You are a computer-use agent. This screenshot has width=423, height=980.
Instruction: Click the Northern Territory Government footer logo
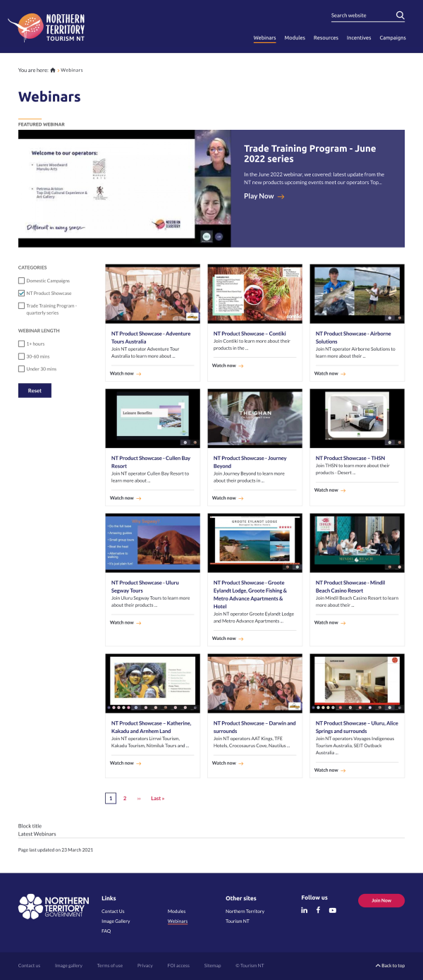54,907
